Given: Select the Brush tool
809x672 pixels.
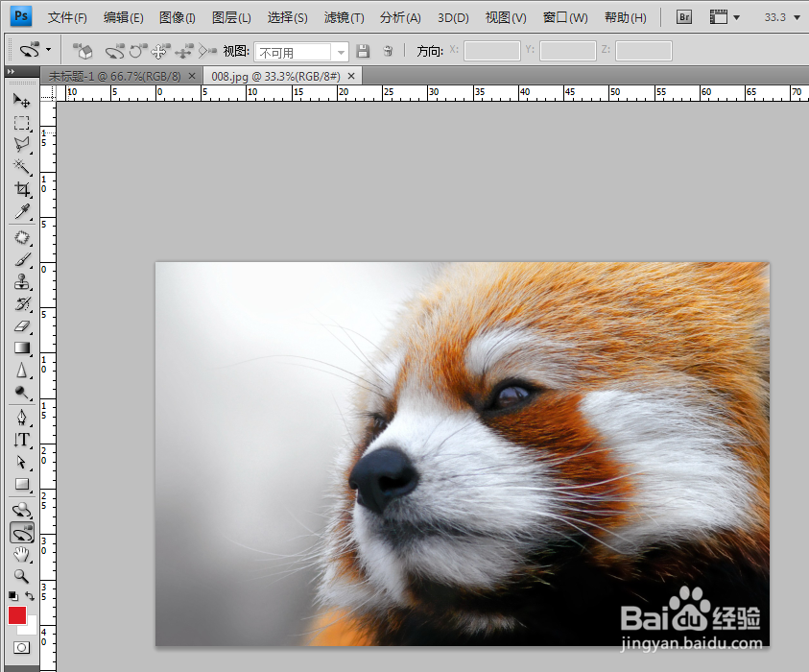Looking at the screenshot, I should [22, 259].
